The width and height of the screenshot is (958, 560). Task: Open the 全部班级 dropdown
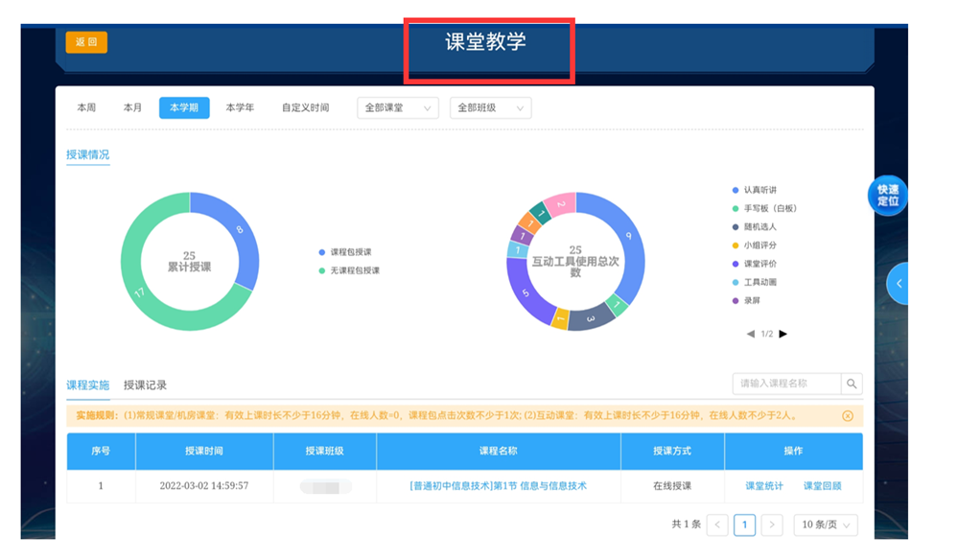click(x=491, y=108)
